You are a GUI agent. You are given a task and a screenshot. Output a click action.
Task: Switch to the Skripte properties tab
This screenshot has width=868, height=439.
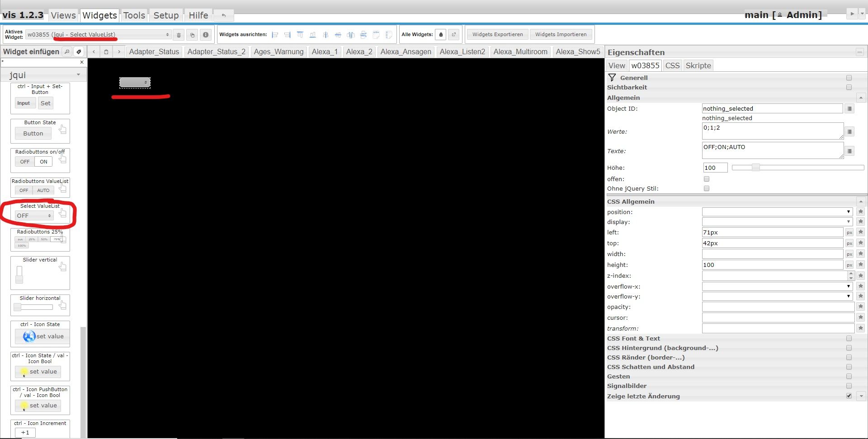(698, 65)
